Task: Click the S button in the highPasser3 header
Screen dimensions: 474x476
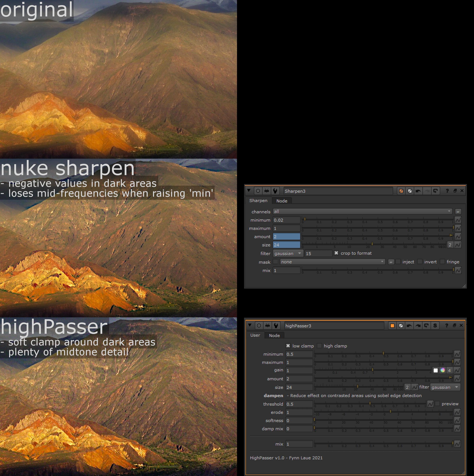Action: click(x=435, y=326)
